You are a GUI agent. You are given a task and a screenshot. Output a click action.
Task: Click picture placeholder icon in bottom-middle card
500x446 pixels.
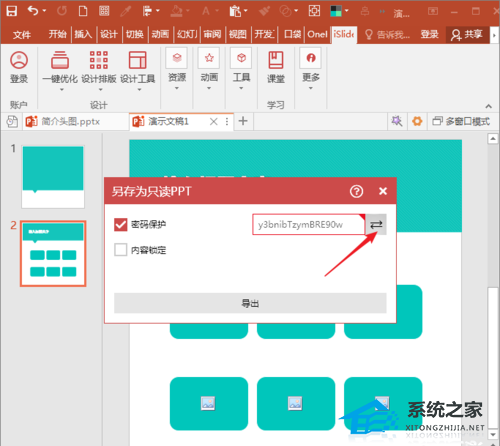(295, 403)
